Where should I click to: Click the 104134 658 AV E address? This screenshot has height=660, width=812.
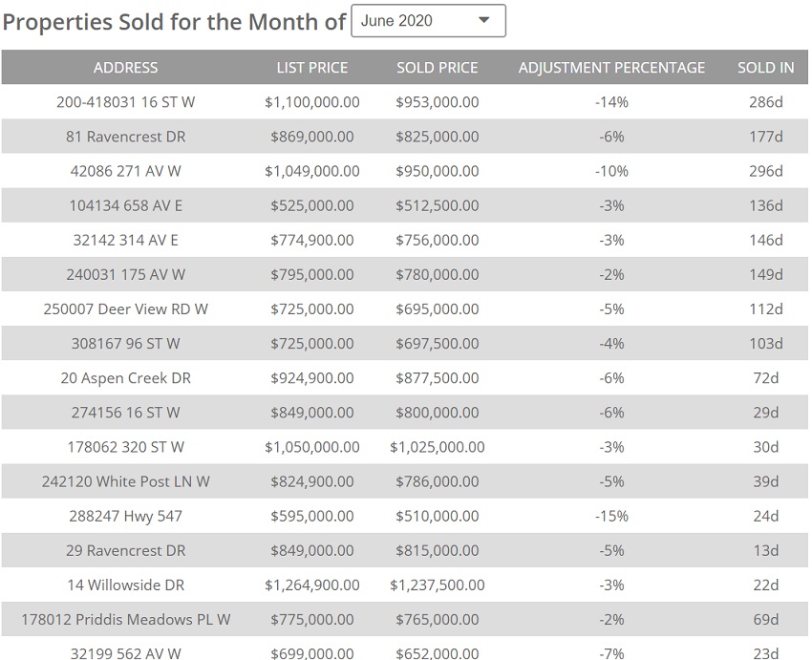click(126, 205)
